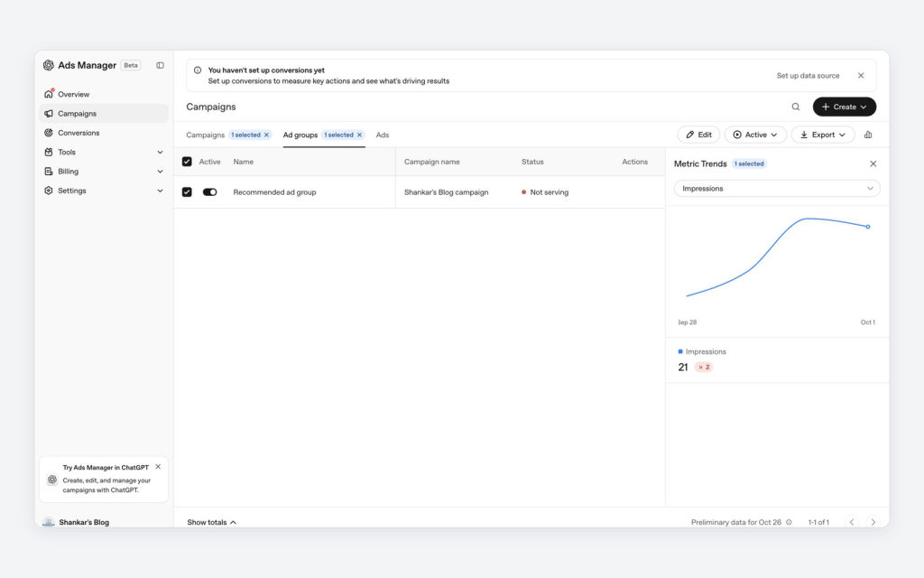924x578 pixels.
Task: Dismiss the conversions setup banner
Action: point(861,76)
